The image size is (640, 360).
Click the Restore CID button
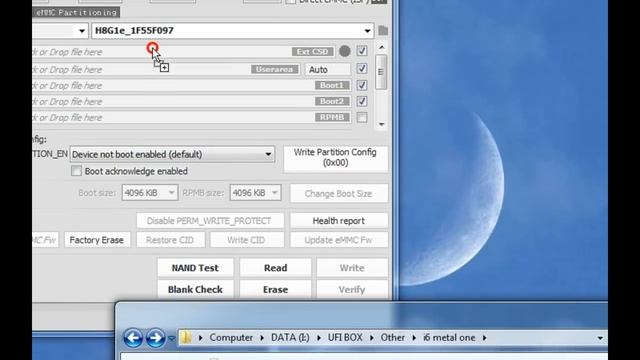[x=170, y=240]
